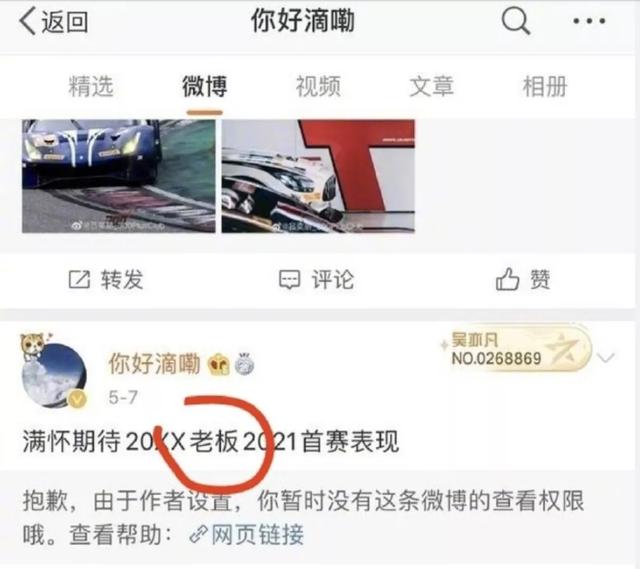Open the 视频 tab
Screen dimensions: 640x569
point(318,86)
